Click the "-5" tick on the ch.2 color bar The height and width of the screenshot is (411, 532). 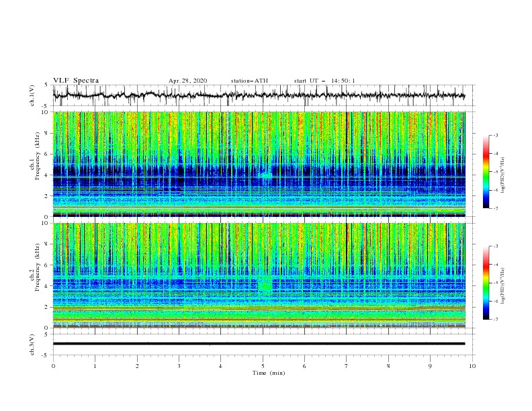point(495,283)
